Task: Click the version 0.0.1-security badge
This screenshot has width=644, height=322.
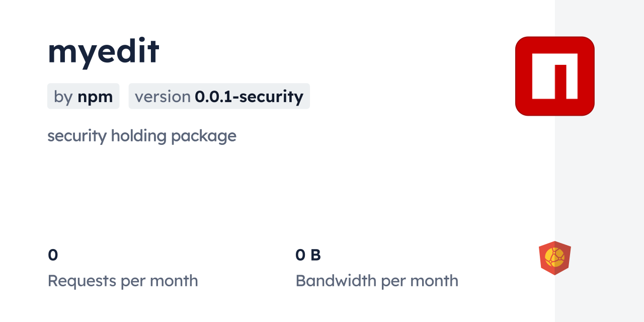Action: point(219,96)
